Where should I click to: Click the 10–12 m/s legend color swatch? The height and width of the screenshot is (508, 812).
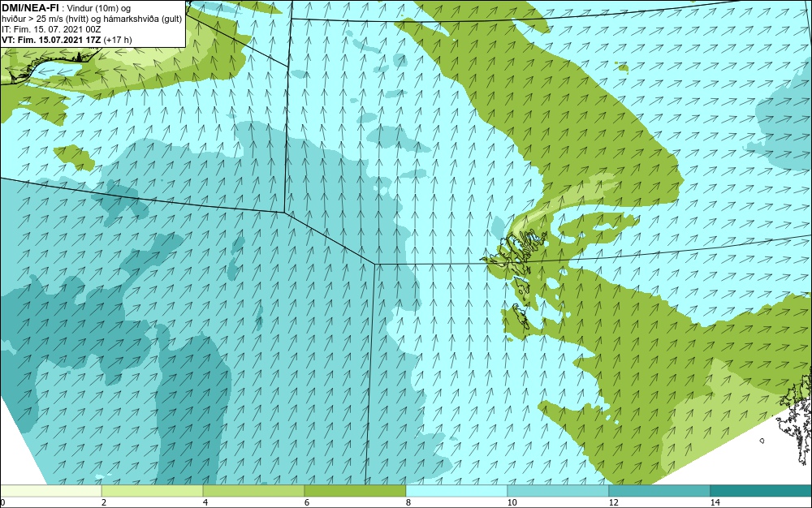559,491
